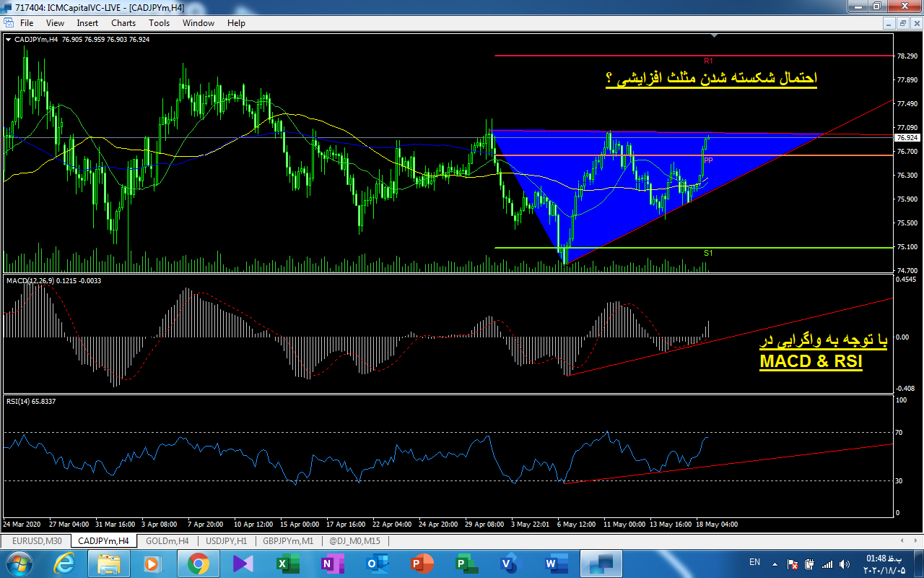Click the chart shift triangle marker at top
The height and width of the screenshot is (578, 924).
[x=713, y=35]
